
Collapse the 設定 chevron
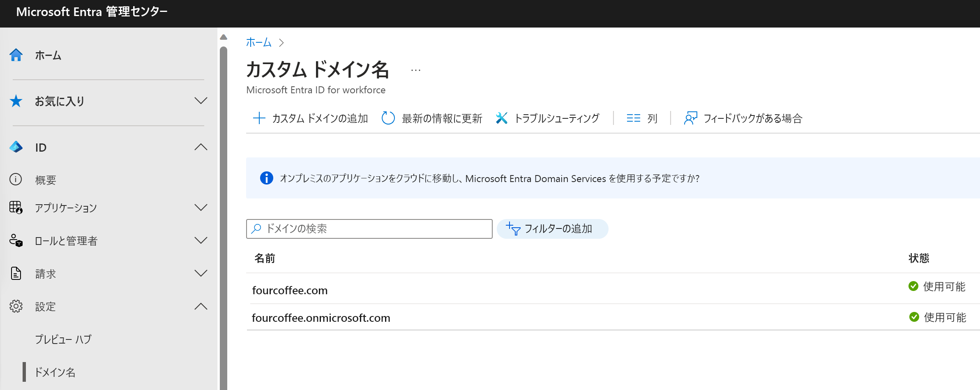(x=201, y=306)
